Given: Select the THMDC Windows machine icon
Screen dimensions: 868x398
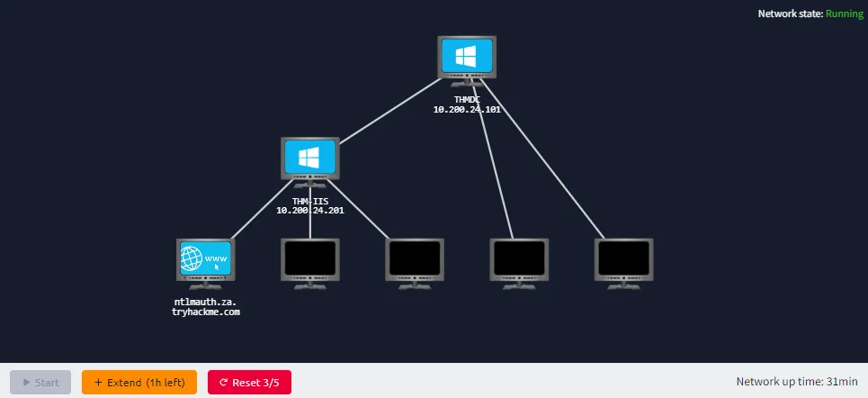Looking at the screenshot, I should click(467, 61).
